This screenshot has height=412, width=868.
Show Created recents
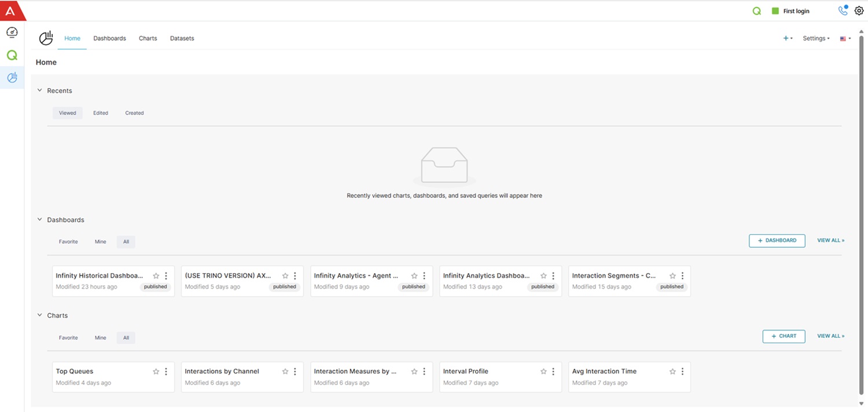[x=134, y=113]
